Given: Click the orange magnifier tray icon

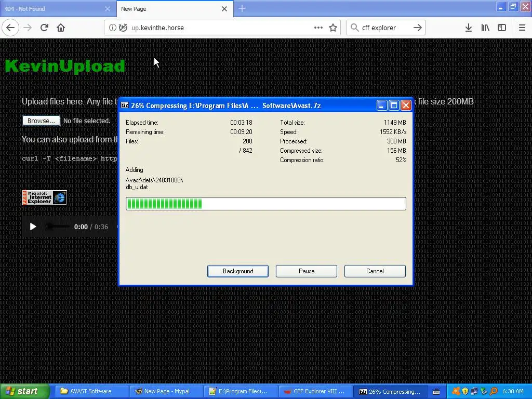Looking at the screenshot, I should pyautogui.click(x=494, y=391).
